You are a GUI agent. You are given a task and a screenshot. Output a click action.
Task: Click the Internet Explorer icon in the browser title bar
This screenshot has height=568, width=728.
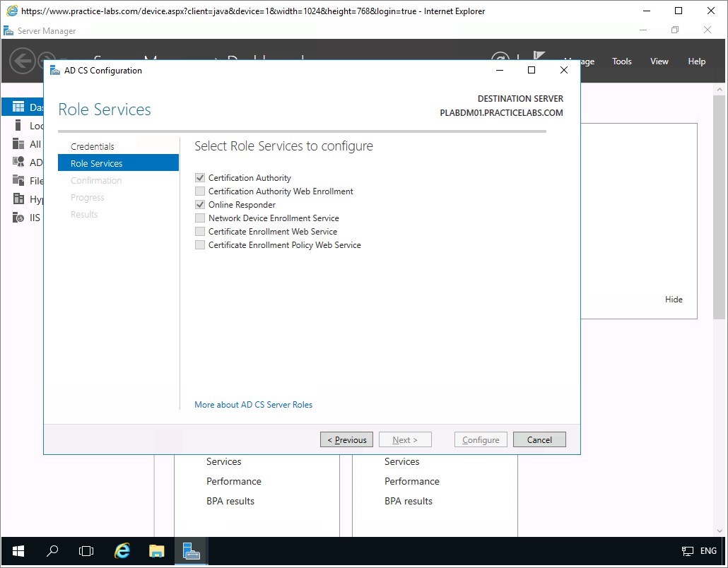point(12,11)
